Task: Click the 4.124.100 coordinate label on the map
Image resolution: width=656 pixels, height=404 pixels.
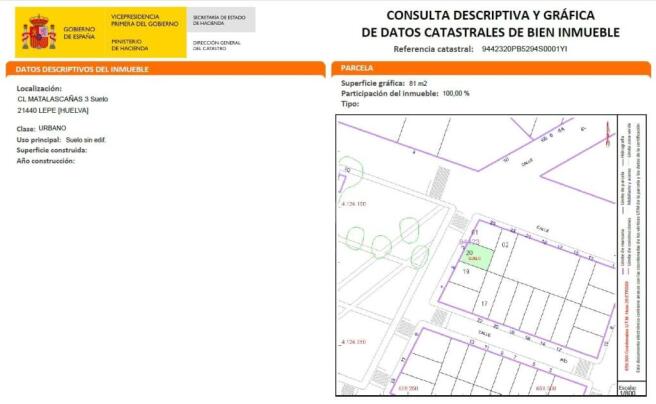Action: coord(355,204)
